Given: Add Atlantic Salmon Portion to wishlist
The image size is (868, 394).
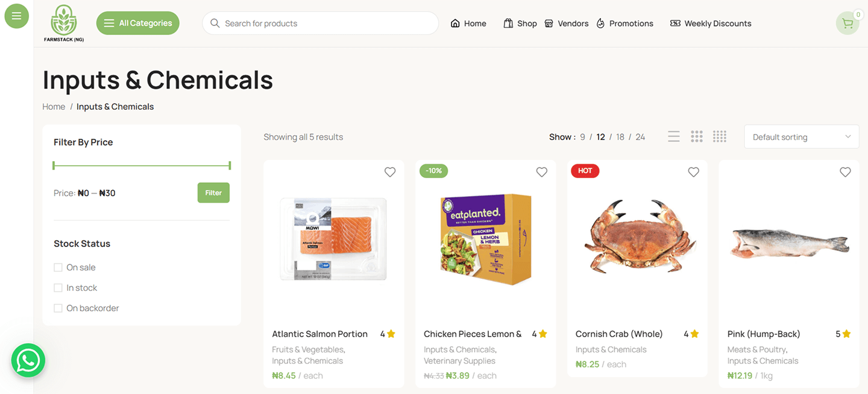Looking at the screenshot, I should [x=390, y=172].
